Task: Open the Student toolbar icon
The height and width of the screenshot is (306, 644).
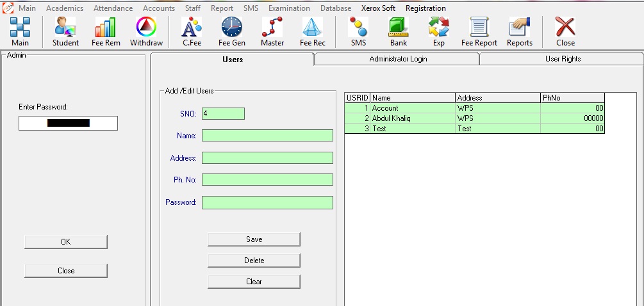Action: point(66,32)
